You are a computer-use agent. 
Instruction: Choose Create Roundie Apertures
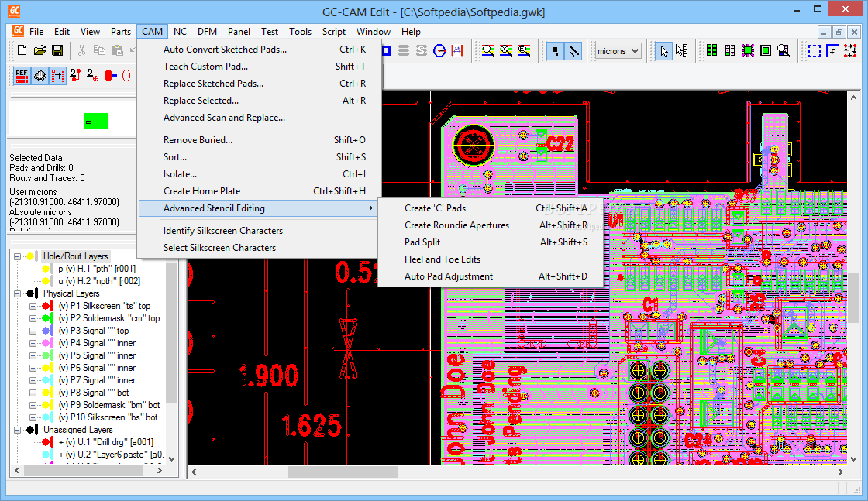pyautogui.click(x=491, y=225)
